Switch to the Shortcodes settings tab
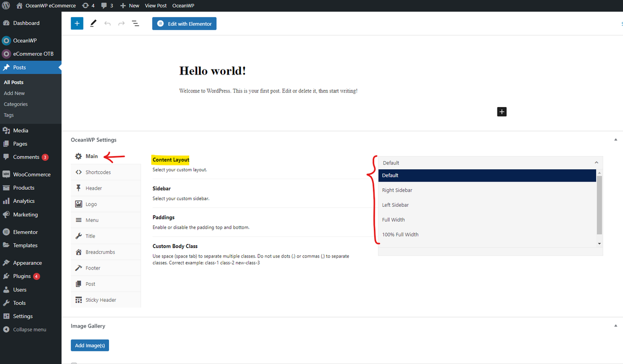Screen dimensions: 623x364 (106, 172)
